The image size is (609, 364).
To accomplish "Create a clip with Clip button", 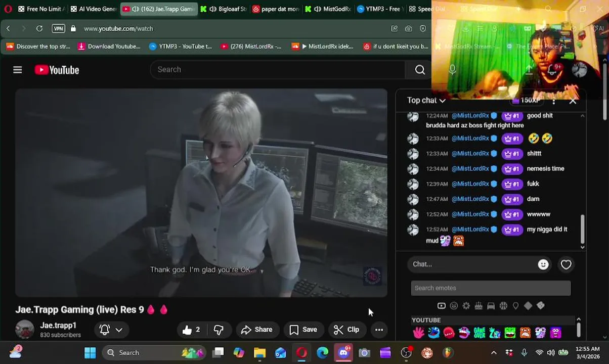I will click(x=346, y=330).
